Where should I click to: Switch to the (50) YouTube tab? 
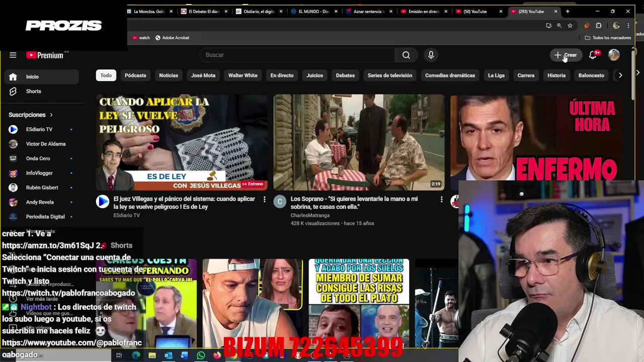[479, 12]
